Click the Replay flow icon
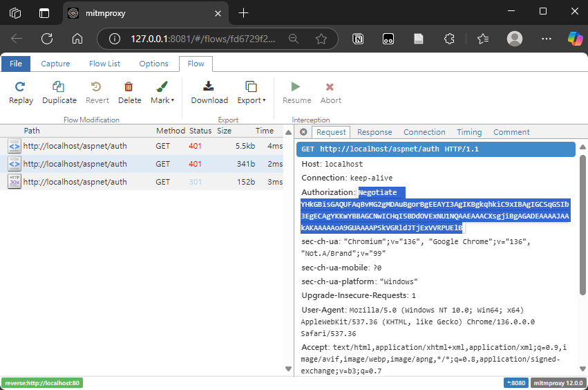588x390 pixels. click(x=21, y=87)
